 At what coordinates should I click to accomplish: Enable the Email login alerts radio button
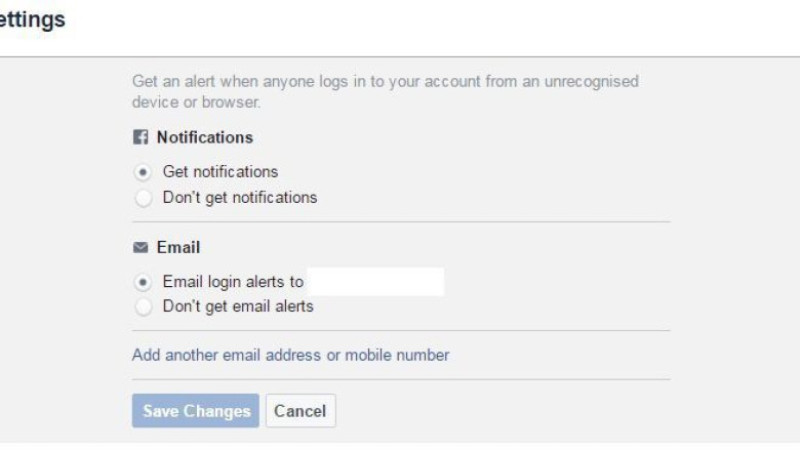[143, 282]
